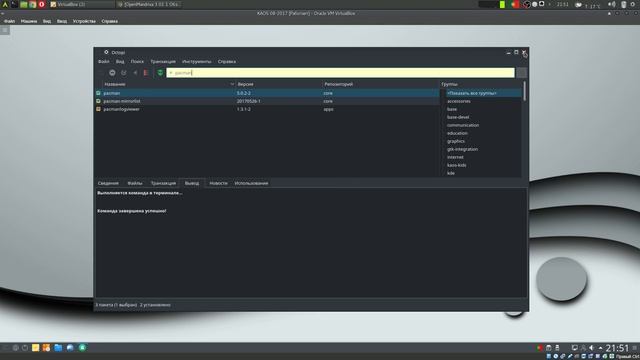Select the internet group

point(455,157)
